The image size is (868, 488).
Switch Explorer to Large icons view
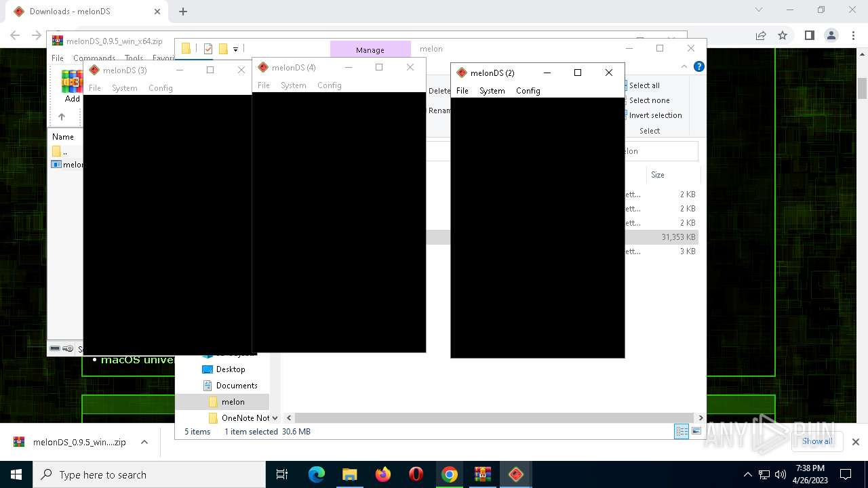(696, 432)
